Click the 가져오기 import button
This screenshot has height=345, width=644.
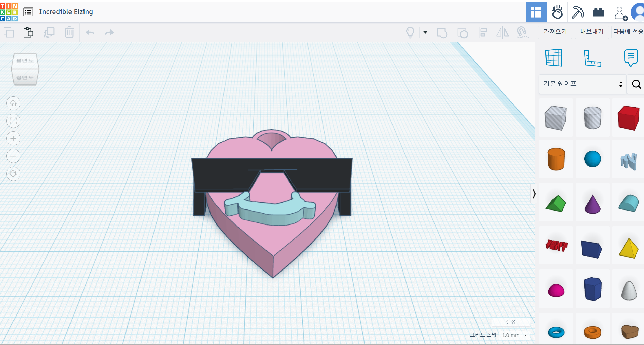coord(555,32)
